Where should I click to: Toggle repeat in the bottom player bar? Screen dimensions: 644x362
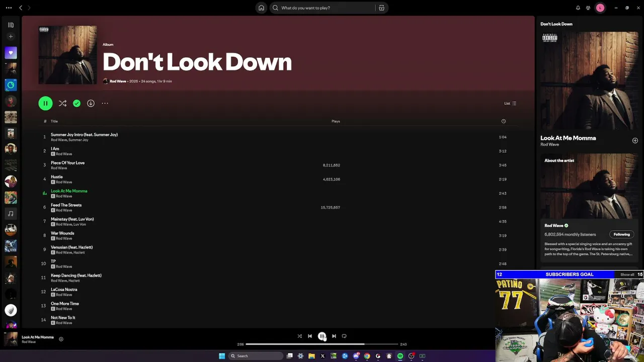(x=344, y=336)
